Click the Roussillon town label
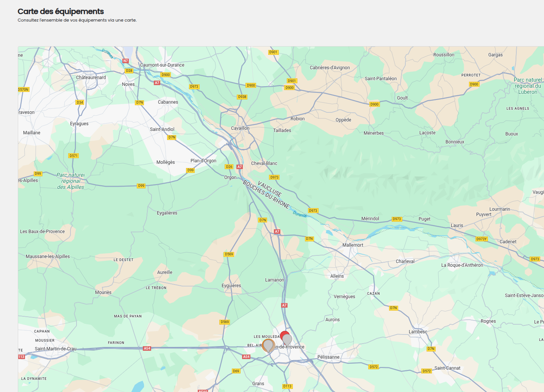The width and height of the screenshot is (544, 392). 444,55
